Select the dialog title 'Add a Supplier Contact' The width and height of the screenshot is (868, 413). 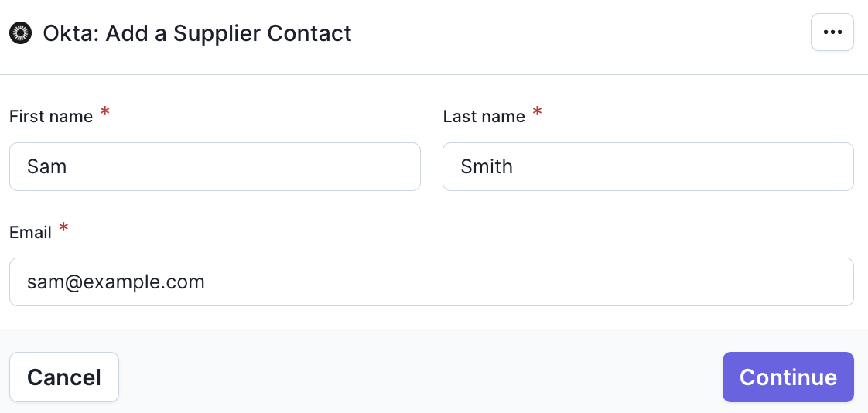[x=229, y=33]
